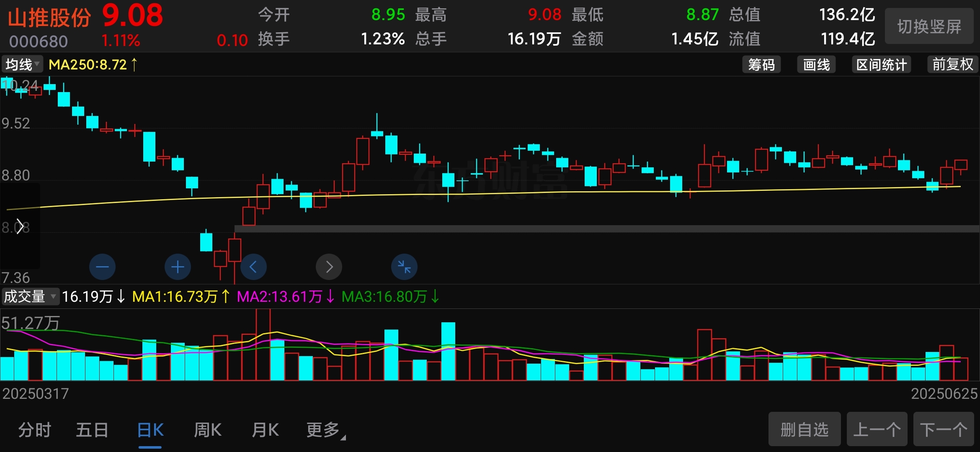
Task: Click 换手 1.23% value
Action: [x=383, y=39]
